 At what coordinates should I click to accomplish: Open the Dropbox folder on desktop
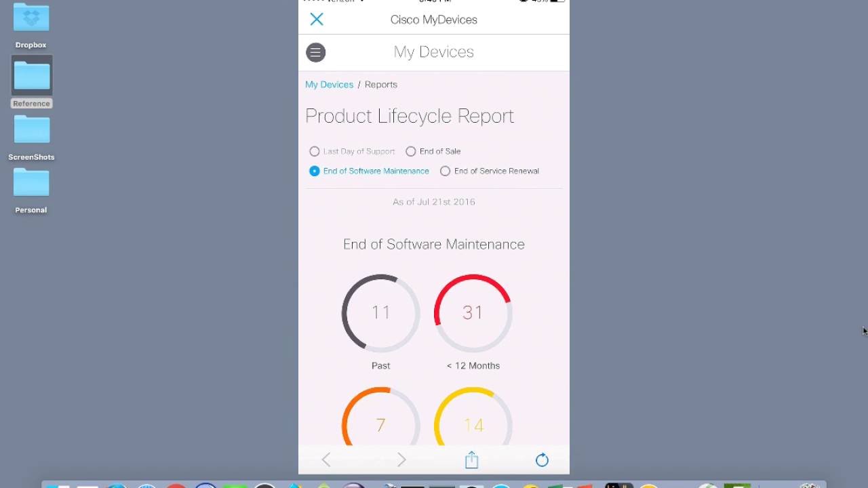pos(31,26)
